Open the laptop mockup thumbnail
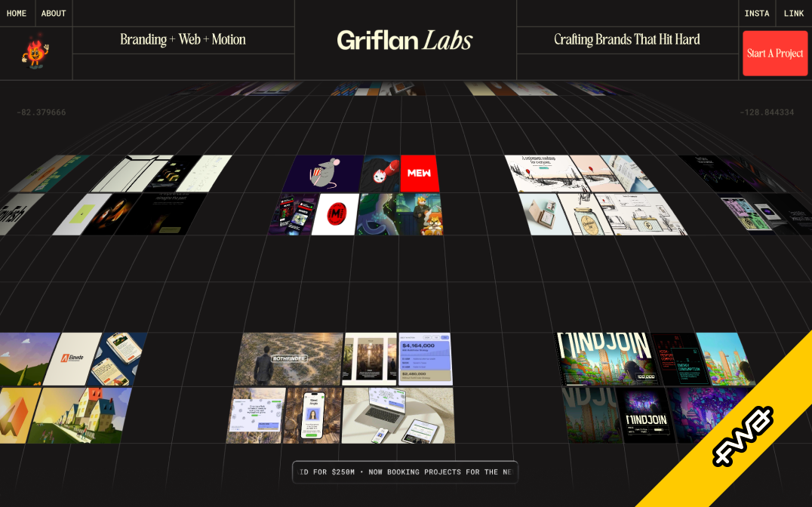This screenshot has height=507, width=812. (x=398, y=416)
